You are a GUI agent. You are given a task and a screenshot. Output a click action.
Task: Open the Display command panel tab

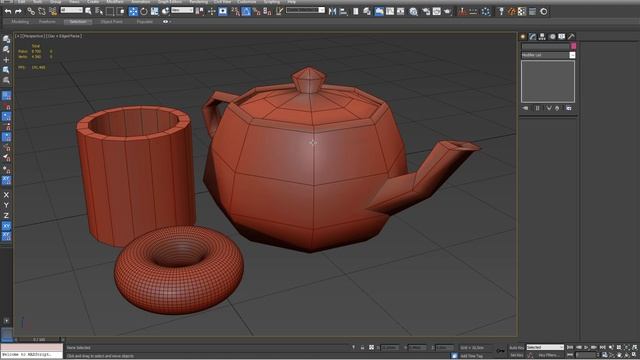[x=562, y=37]
